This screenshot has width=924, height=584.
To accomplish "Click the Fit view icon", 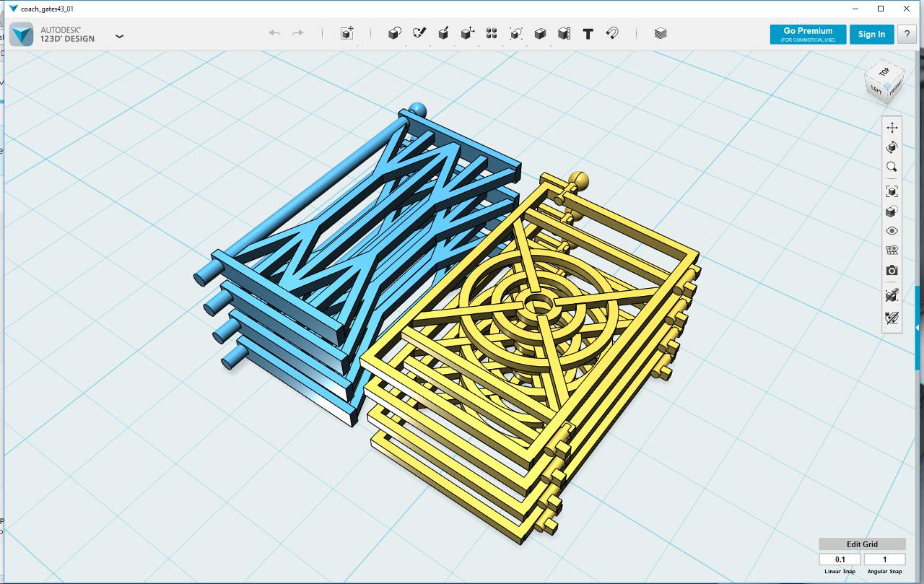I will (892, 191).
